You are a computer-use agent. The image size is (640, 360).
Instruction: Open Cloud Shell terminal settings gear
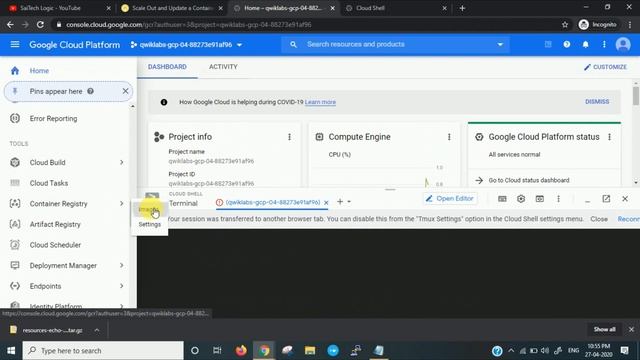pos(521,199)
